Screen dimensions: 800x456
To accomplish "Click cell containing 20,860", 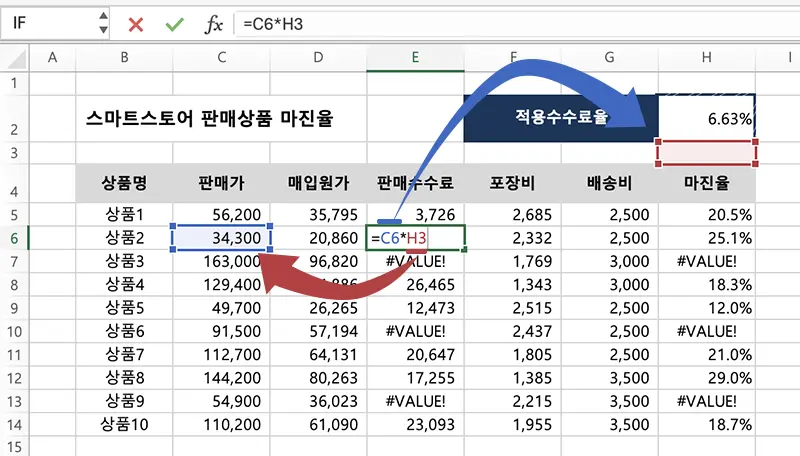I will (318, 238).
